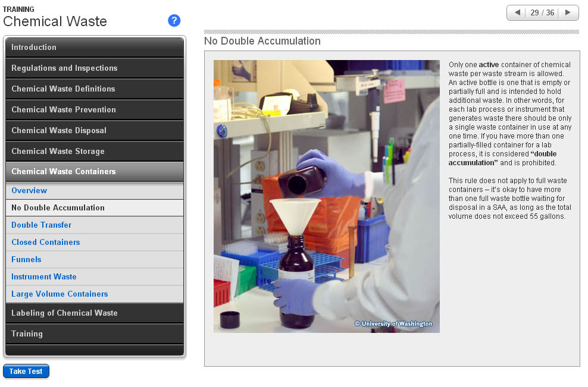The height and width of the screenshot is (387, 588).
Task: Open the Chemical Waste Disposal section
Action: (95, 131)
